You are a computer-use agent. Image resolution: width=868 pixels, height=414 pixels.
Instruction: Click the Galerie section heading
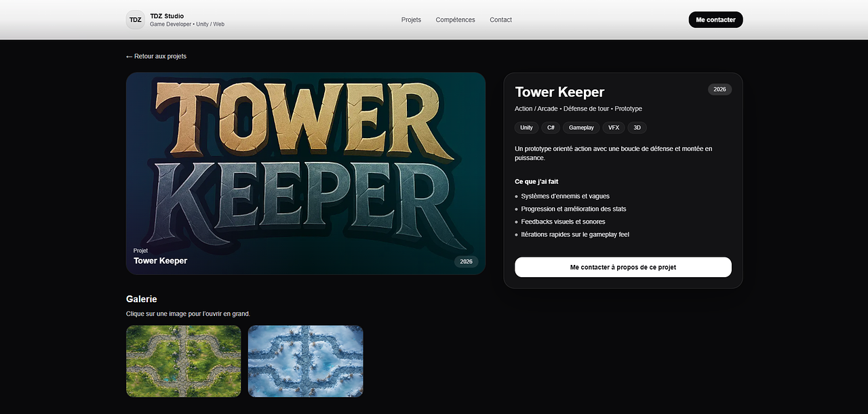click(x=141, y=299)
